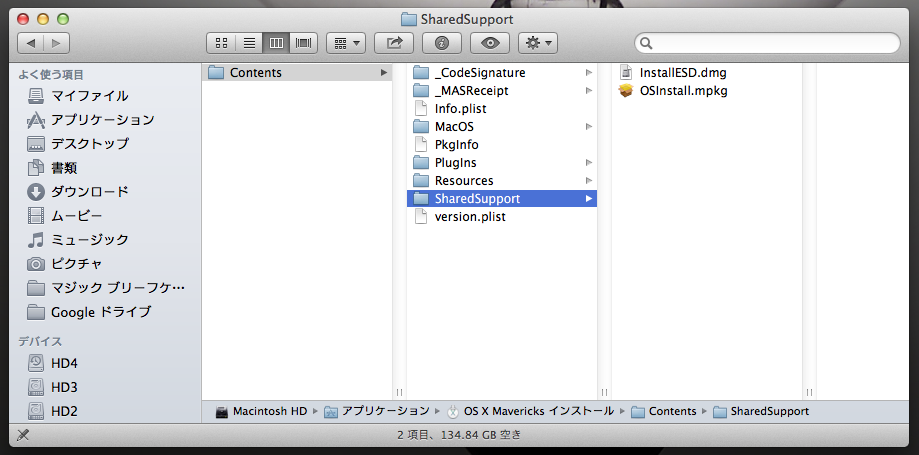Click the よく使う項目 sidebar heading
Image resolution: width=919 pixels, height=455 pixels.
click(51, 74)
